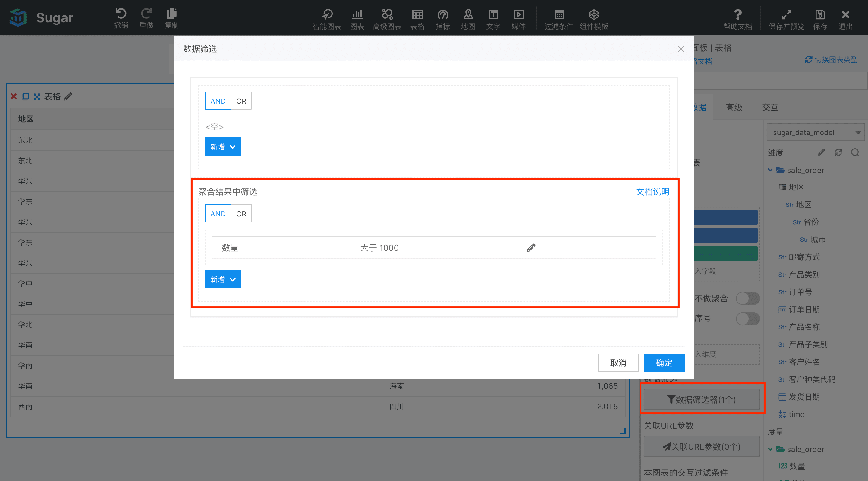
Task: Click the Copy (复制) toolbar icon
Action: point(171,18)
